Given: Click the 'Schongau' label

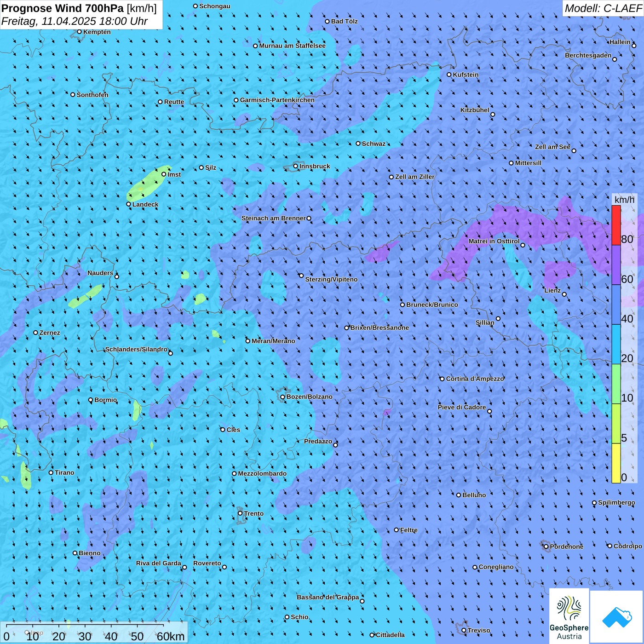Looking at the screenshot, I should 215,6.
